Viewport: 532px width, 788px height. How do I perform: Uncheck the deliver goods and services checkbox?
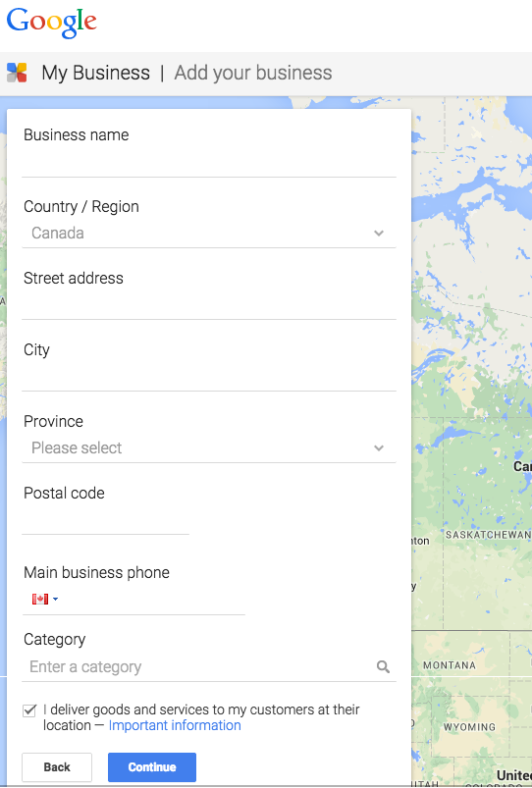tap(29, 710)
